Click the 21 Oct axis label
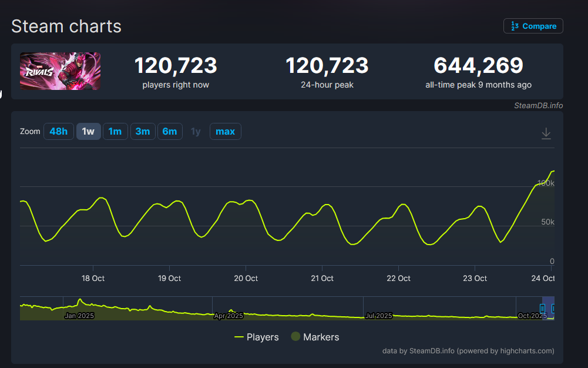Screen dimensions: 588x368 (x=322, y=278)
